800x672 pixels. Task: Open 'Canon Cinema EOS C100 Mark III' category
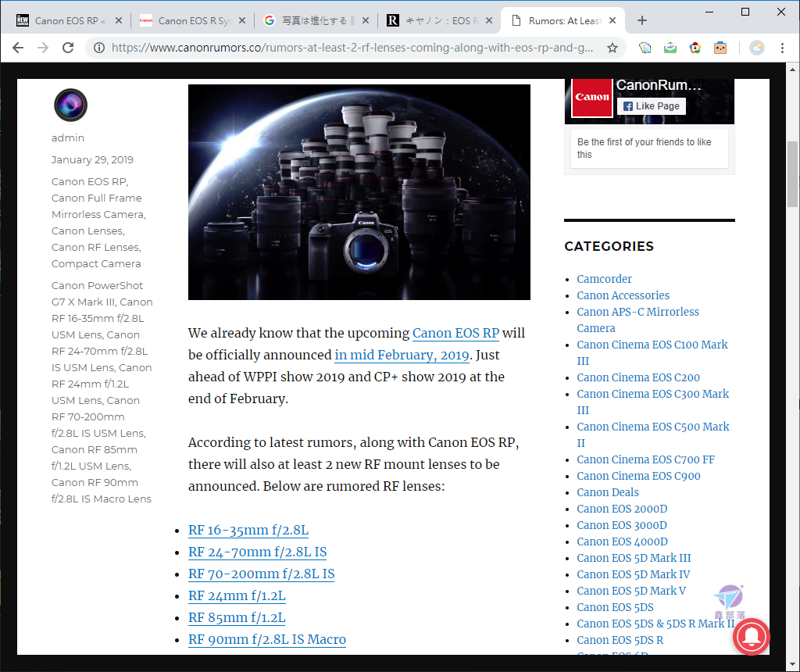pyautogui.click(x=652, y=352)
